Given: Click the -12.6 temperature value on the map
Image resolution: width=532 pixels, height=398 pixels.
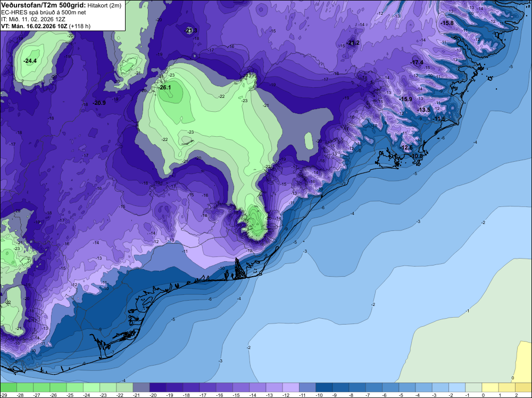Looking at the screenshot, I should [x=406, y=147].
